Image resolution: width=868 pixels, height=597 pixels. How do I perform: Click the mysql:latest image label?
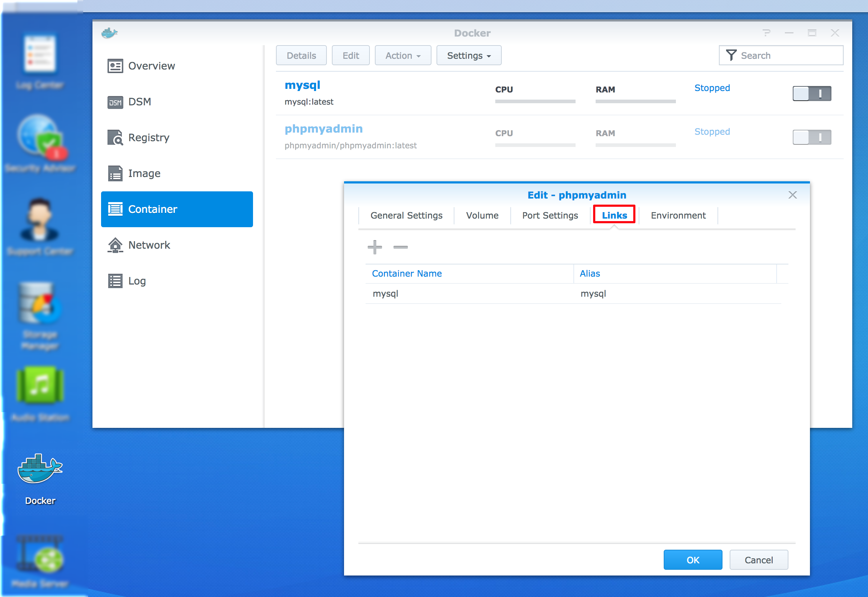click(x=309, y=102)
